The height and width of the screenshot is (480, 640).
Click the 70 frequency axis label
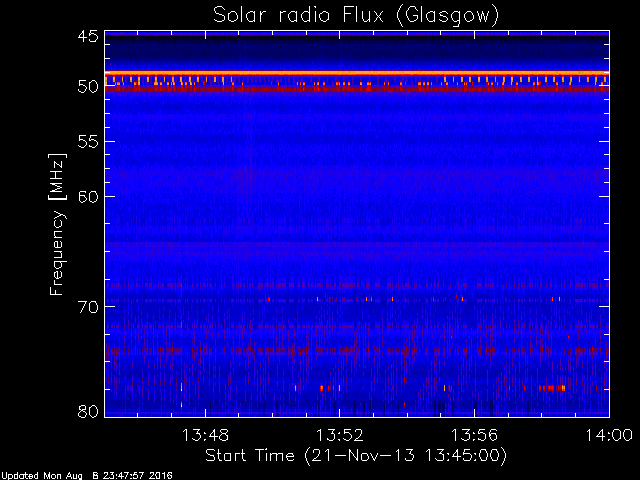[x=88, y=307]
